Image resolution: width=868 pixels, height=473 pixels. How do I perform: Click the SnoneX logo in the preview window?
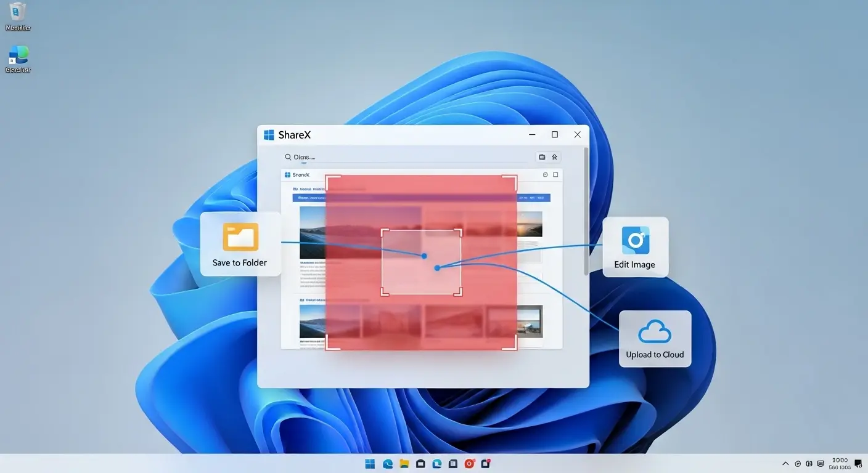[287, 174]
